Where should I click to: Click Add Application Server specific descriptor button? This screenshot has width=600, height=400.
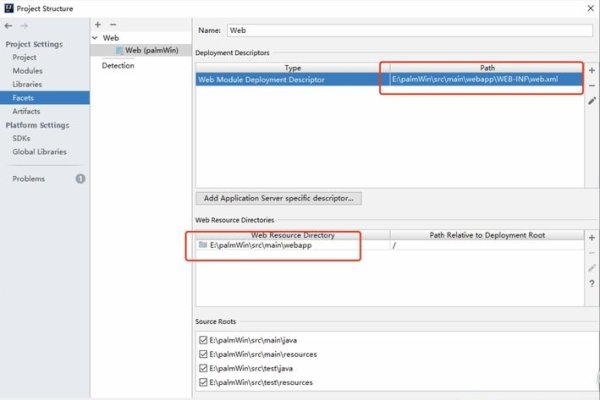pos(279,198)
